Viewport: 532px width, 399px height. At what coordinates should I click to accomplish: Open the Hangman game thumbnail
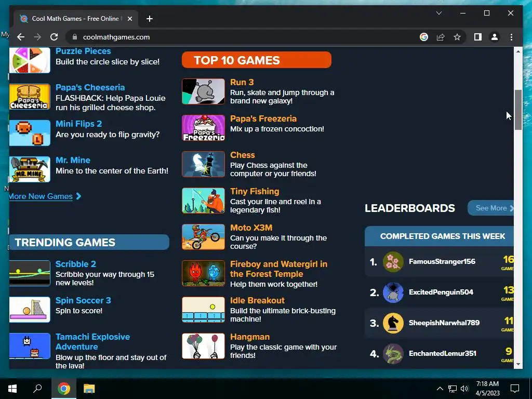[203, 345]
